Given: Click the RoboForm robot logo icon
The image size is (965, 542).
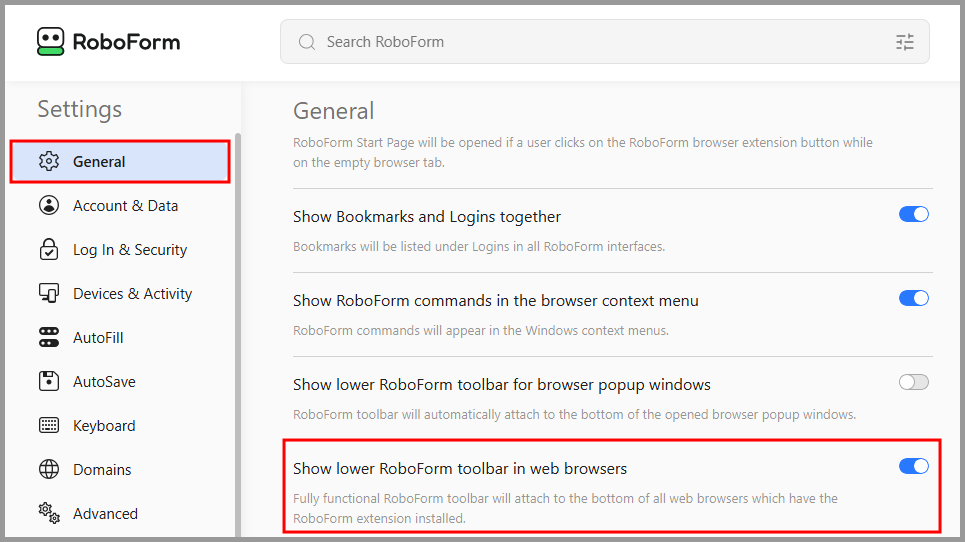Looking at the screenshot, I should 50,41.
